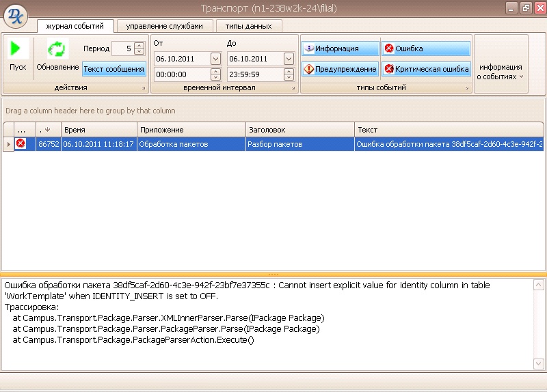
Task: Toggle the Информация event type filter
Action: [341, 48]
